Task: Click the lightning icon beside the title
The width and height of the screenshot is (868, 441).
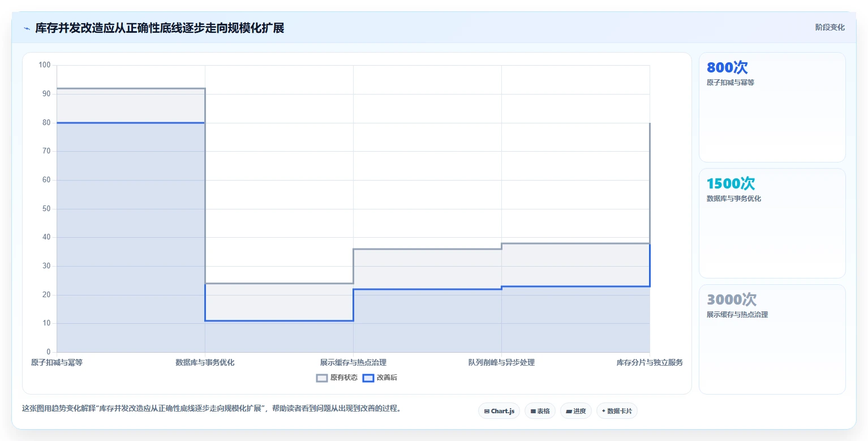Action: point(27,28)
